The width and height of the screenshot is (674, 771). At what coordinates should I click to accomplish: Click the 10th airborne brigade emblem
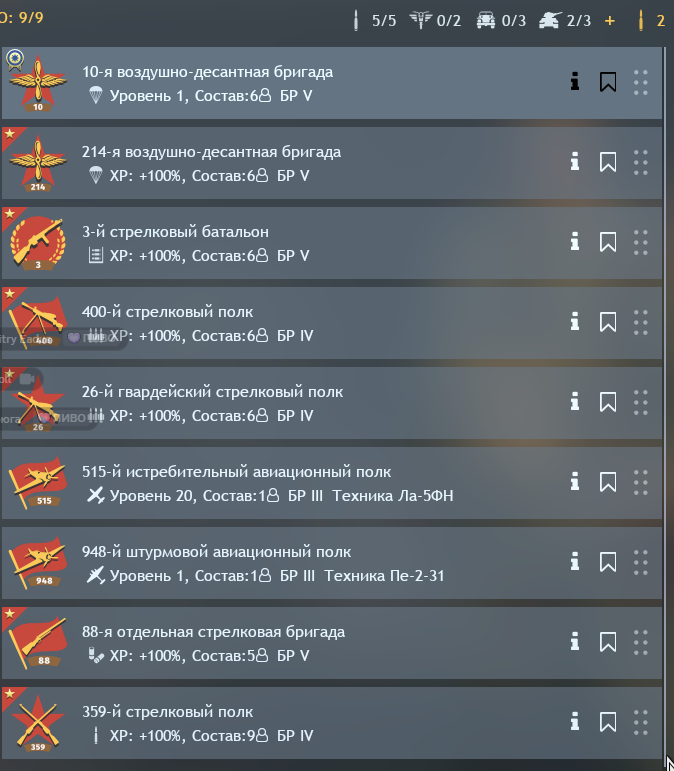point(38,84)
